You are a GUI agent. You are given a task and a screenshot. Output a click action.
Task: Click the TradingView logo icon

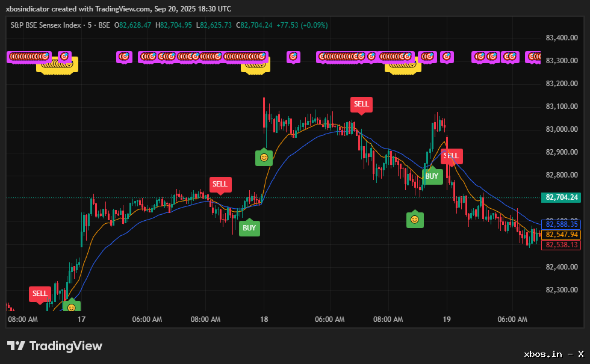(x=16, y=346)
